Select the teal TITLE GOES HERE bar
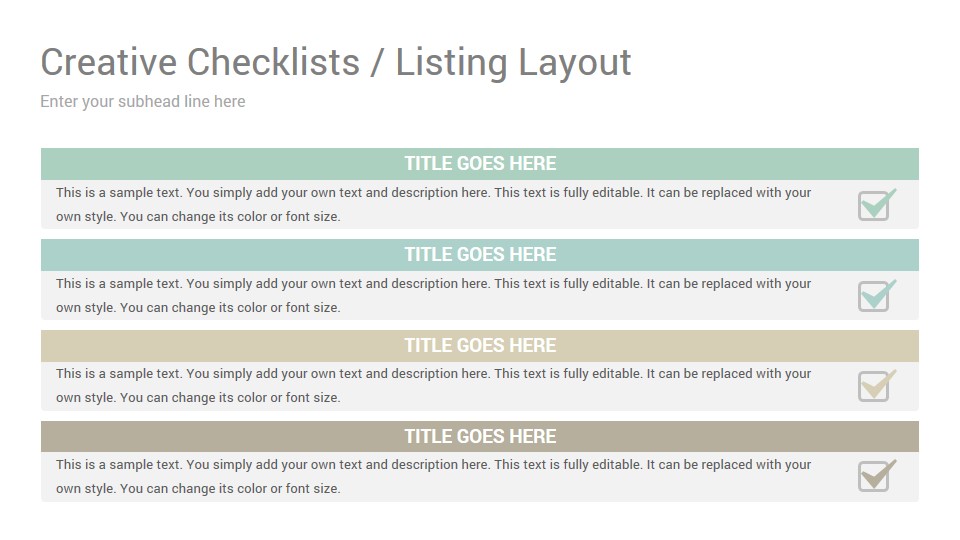Viewport: 960px width, 540px height. coord(480,255)
